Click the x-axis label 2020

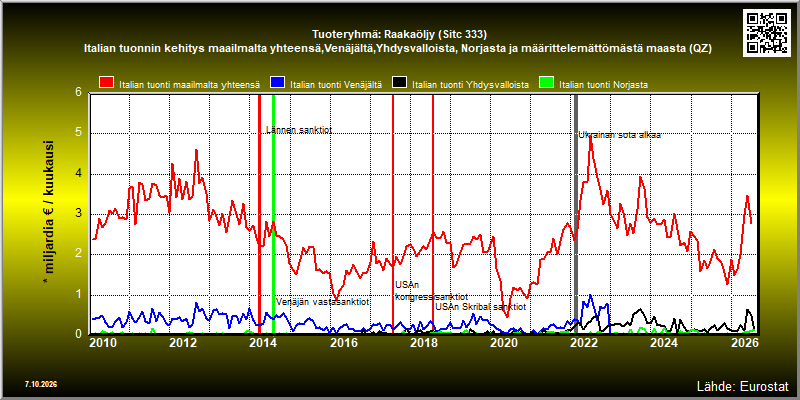click(505, 344)
